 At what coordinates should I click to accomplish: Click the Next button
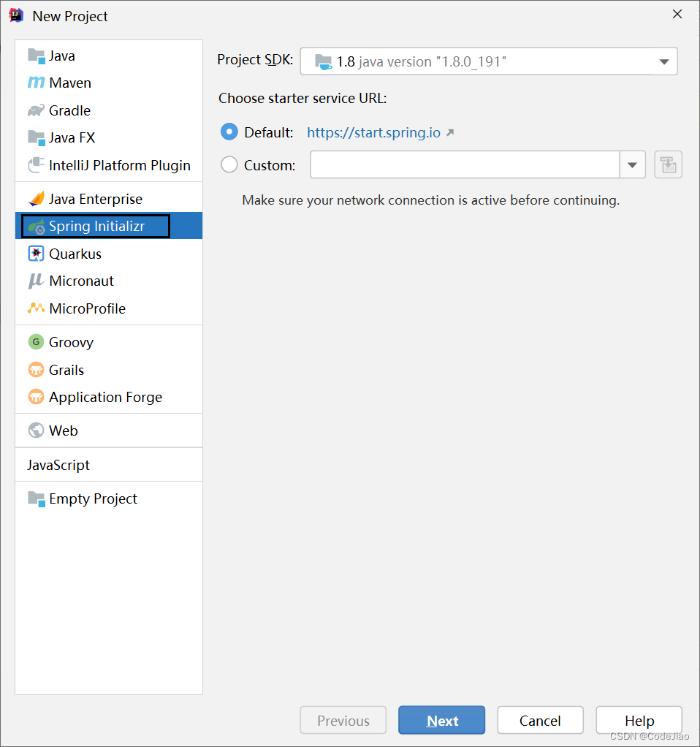[x=442, y=721]
